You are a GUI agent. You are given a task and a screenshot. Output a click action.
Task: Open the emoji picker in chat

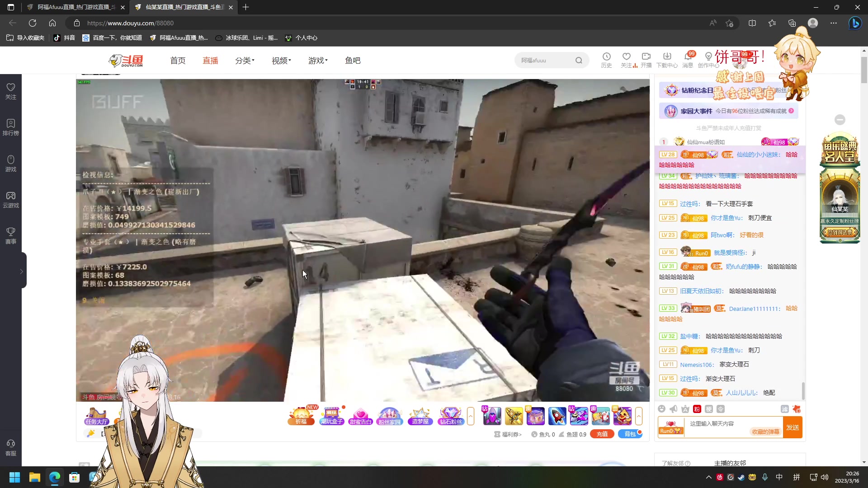click(x=661, y=409)
